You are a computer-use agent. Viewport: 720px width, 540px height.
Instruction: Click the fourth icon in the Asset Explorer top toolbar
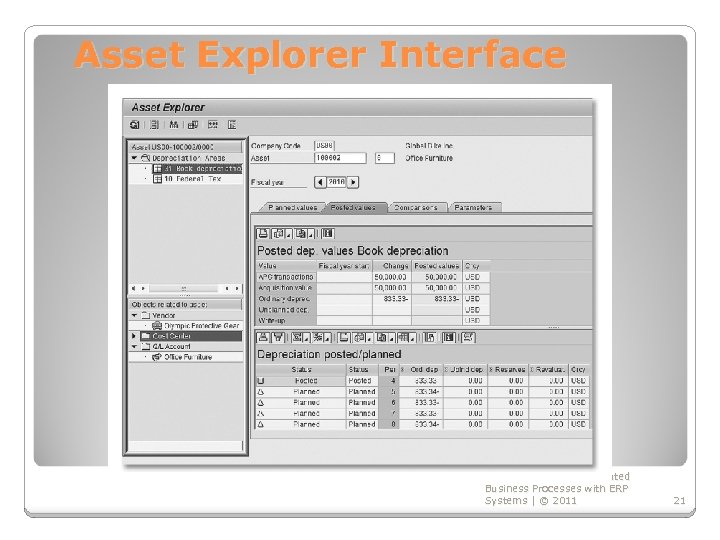pyautogui.click(x=193, y=124)
